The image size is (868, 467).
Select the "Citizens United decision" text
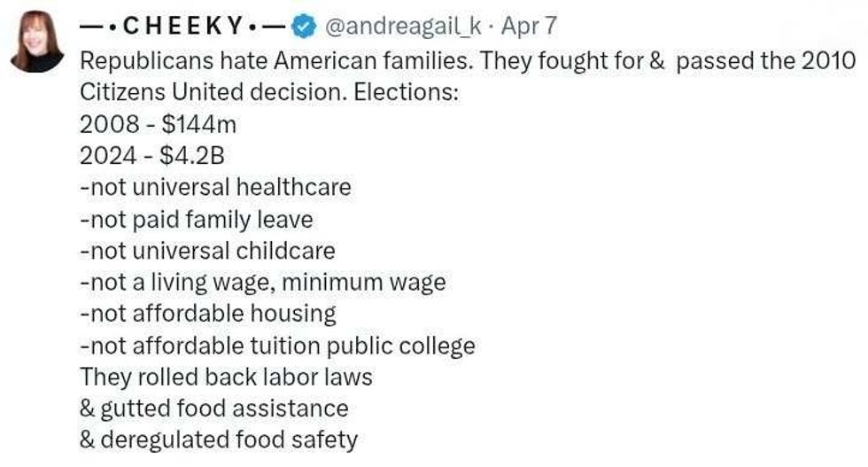[213, 93]
